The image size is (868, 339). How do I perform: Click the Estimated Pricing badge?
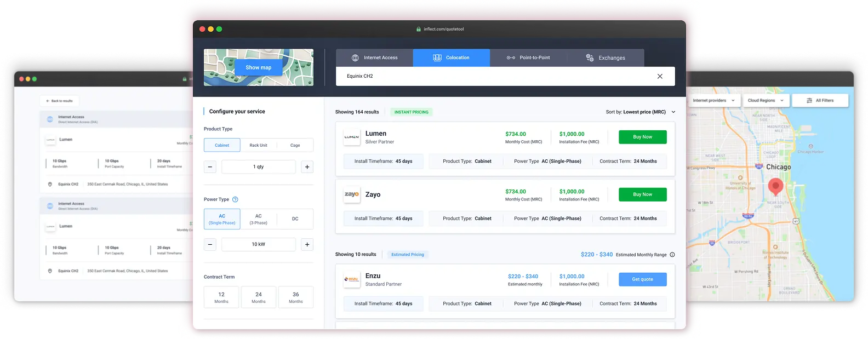[x=408, y=255]
